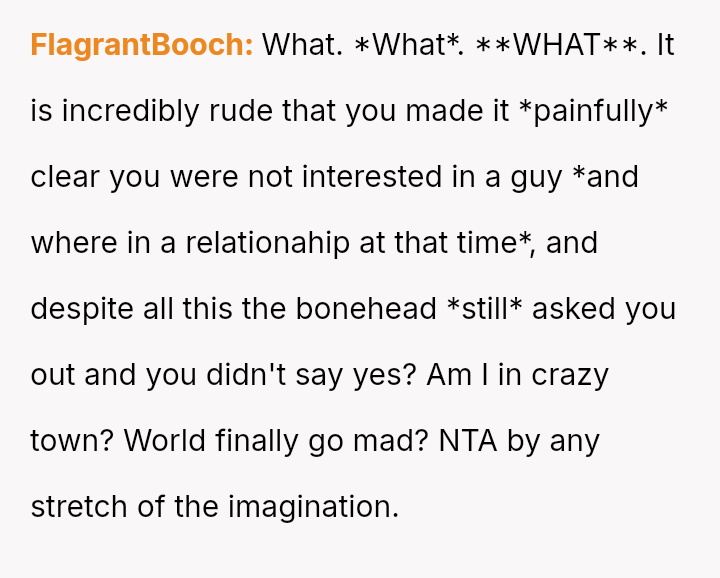Click the word "imagination" at the end
The width and height of the screenshot is (720, 578).
click(x=313, y=507)
